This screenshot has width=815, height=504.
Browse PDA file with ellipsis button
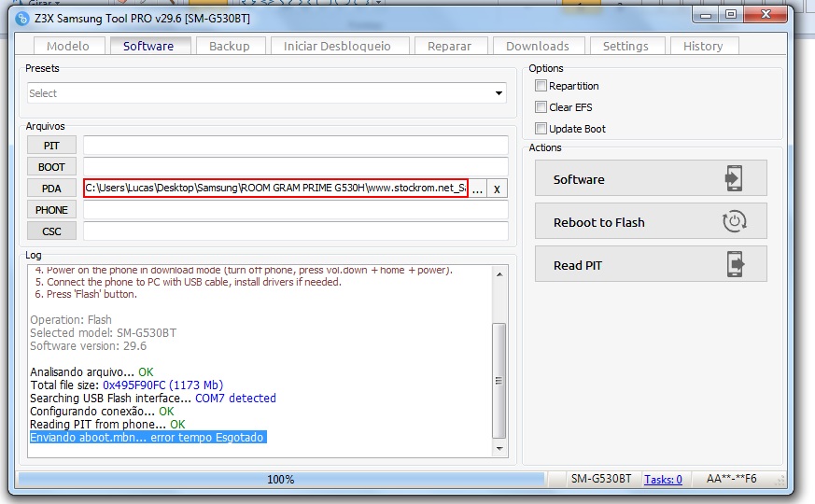point(478,189)
